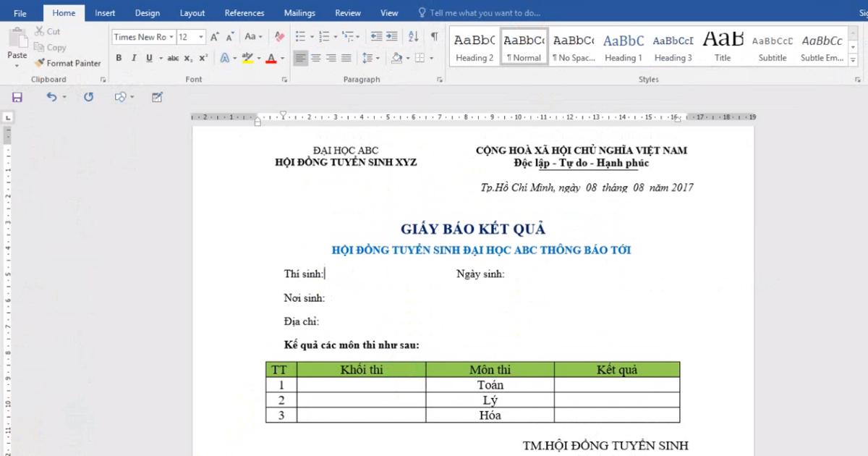This screenshot has height=456, width=868.
Task: Enable Center alignment
Action: click(x=316, y=58)
